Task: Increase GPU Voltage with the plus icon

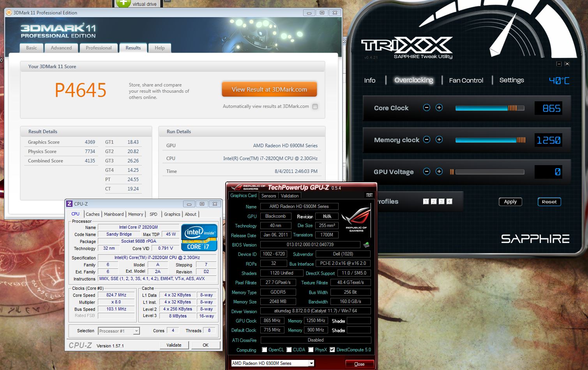Action: (x=439, y=172)
